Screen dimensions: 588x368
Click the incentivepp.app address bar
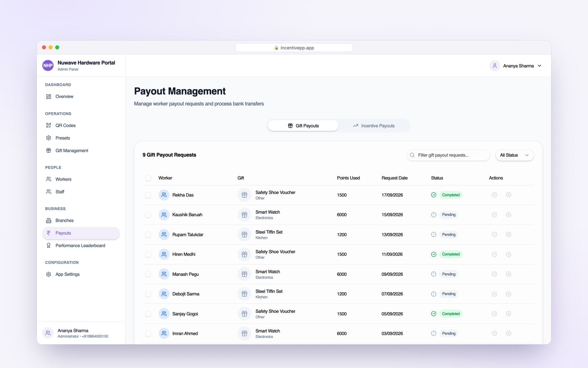point(294,48)
